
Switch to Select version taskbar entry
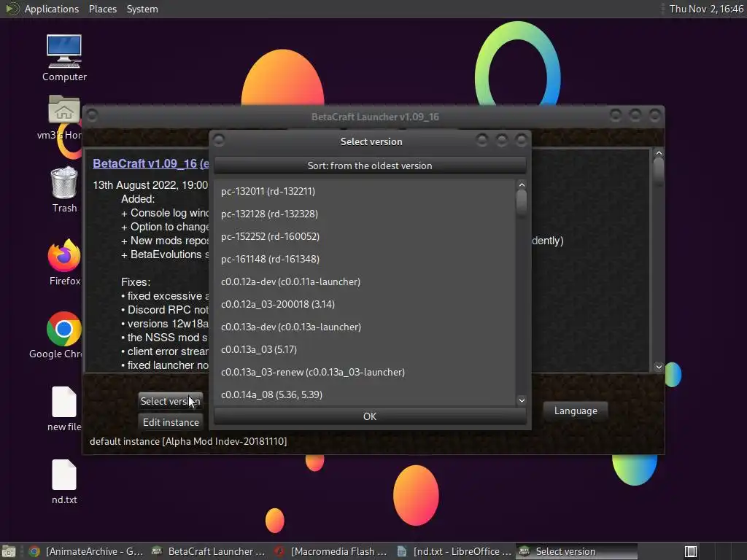[576, 551]
